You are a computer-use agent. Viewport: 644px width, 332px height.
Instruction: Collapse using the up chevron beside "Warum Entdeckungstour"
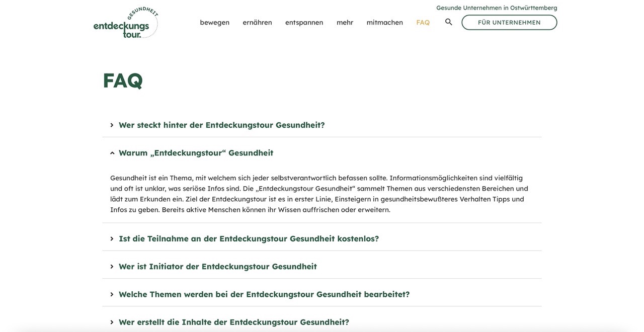coord(112,153)
